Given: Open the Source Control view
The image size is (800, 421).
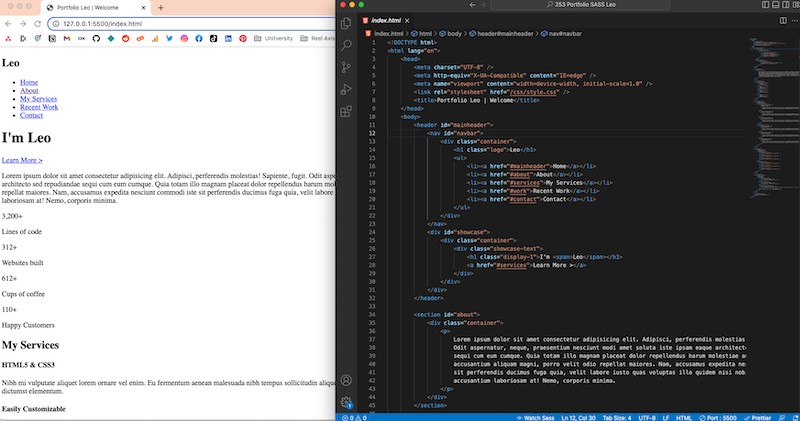Looking at the screenshot, I should [x=346, y=67].
